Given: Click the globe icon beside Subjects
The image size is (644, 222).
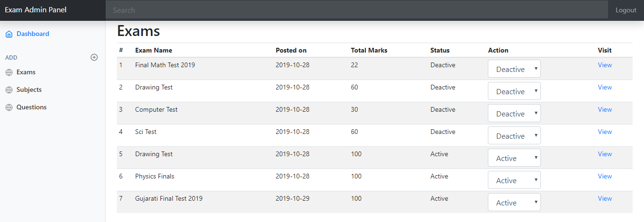Looking at the screenshot, I should pos(9,90).
